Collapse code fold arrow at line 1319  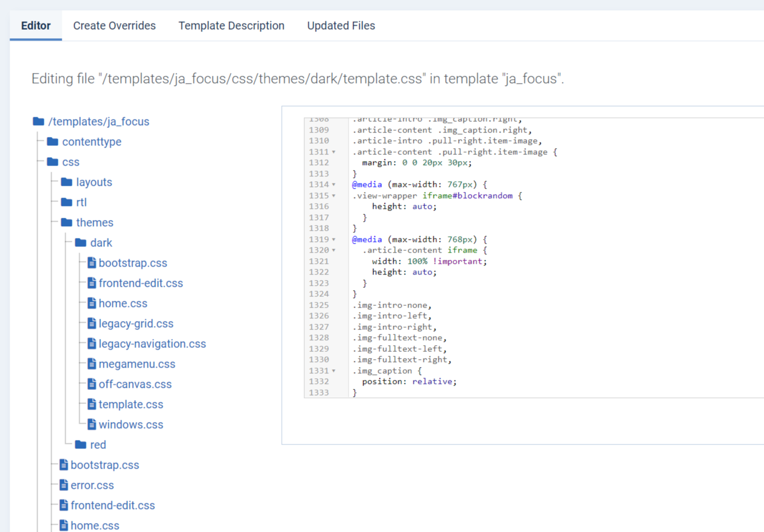point(333,240)
